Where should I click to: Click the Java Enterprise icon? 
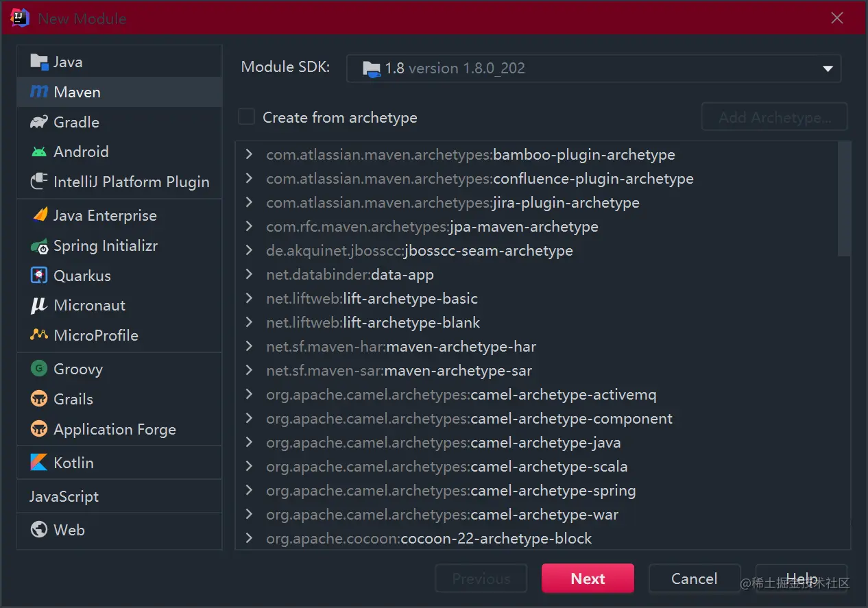(x=39, y=215)
